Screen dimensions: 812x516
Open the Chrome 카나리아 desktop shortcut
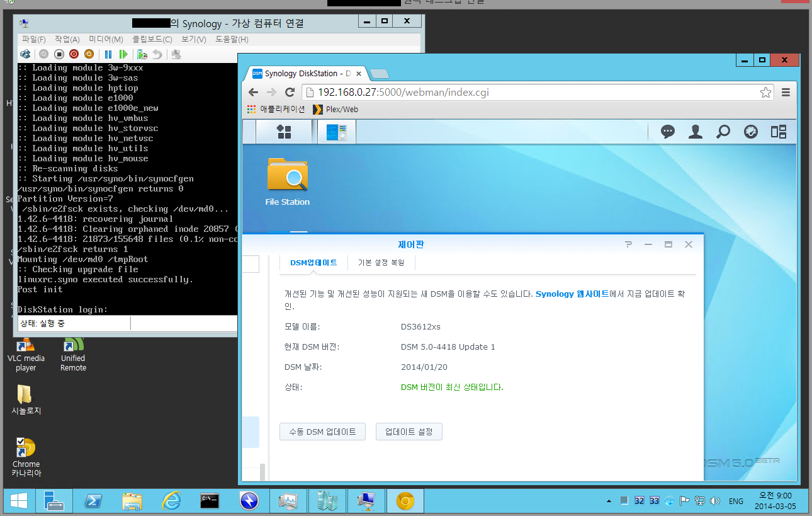pyautogui.click(x=26, y=457)
